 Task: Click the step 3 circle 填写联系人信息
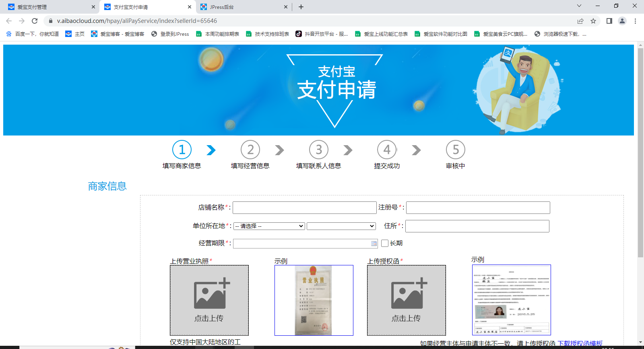[x=319, y=150]
